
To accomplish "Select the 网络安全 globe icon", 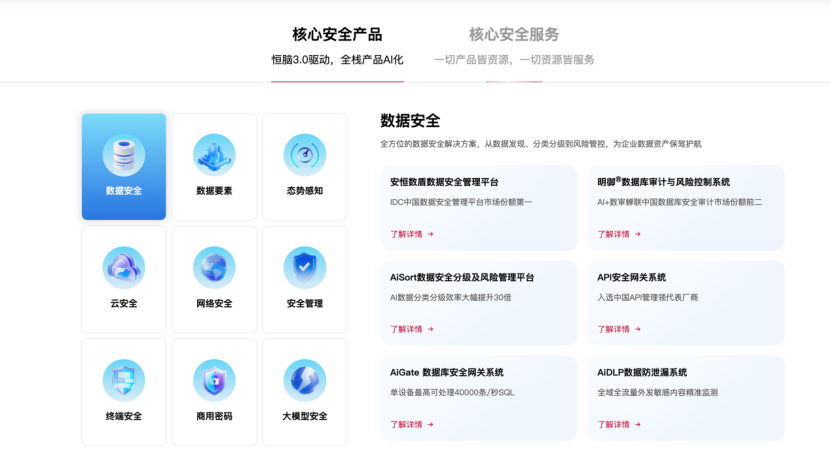I will click(x=214, y=268).
